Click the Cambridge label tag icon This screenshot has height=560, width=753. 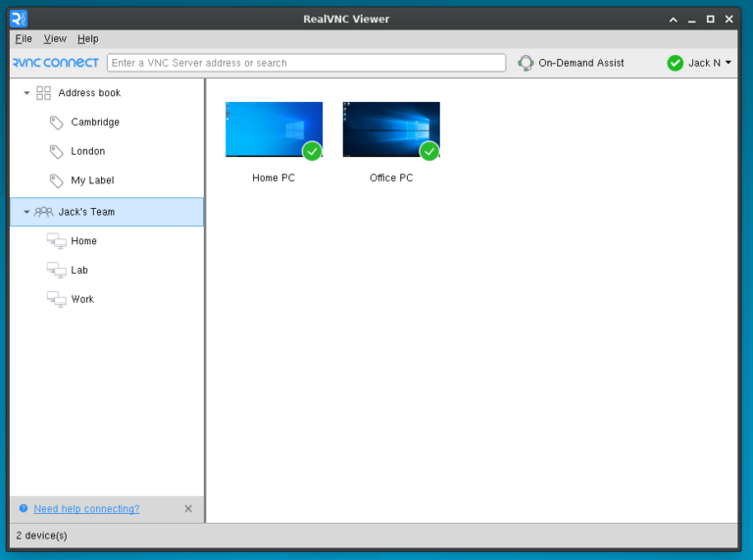(x=57, y=123)
